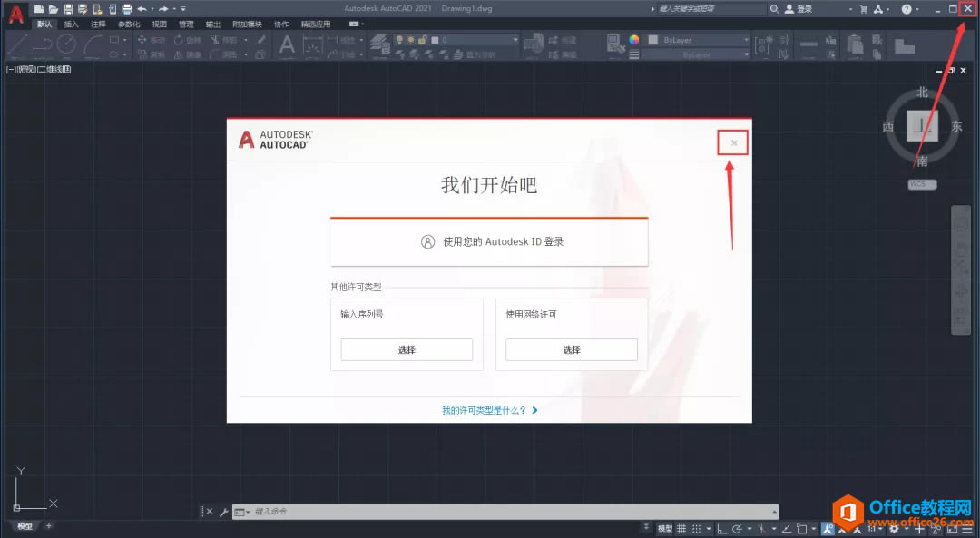The width and height of the screenshot is (980, 538).
Task: Click the 模型 layout tab at bottom left
Action: pos(25,526)
